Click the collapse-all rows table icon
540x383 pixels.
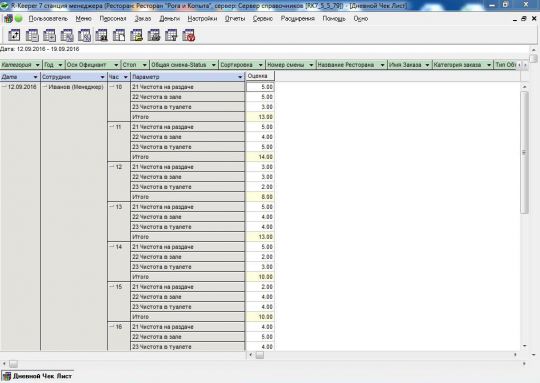coord(32,35)
